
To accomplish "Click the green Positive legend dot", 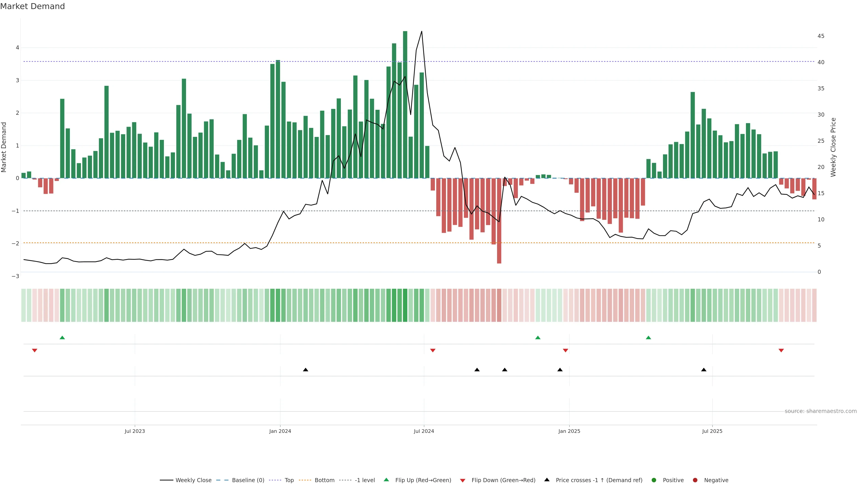I will point(654,480).
